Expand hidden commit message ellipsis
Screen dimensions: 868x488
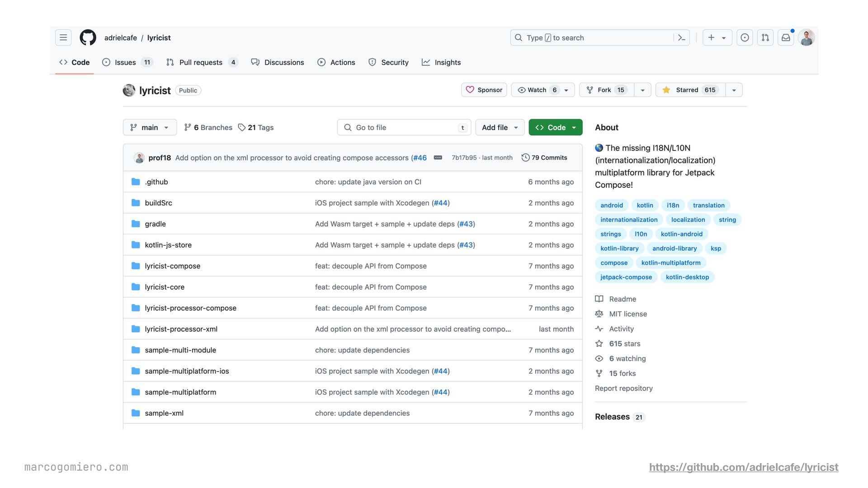pos(438,158)
